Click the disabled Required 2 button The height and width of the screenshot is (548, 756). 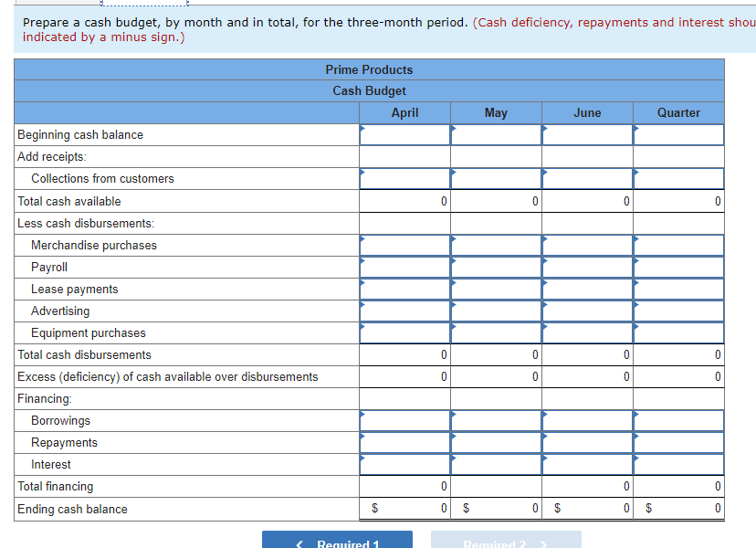tap(506, 540)
